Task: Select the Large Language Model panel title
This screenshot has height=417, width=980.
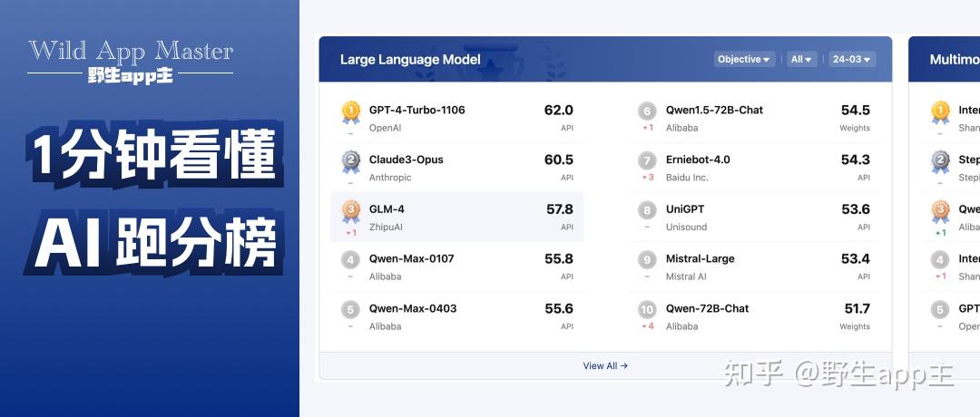Action: tap(410, 60)
